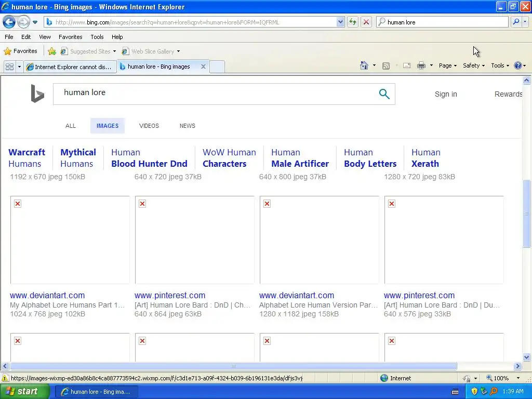
Task: Open My Alphabet Lore Humans Part 1 thumbnail
Action: point(70,240)
